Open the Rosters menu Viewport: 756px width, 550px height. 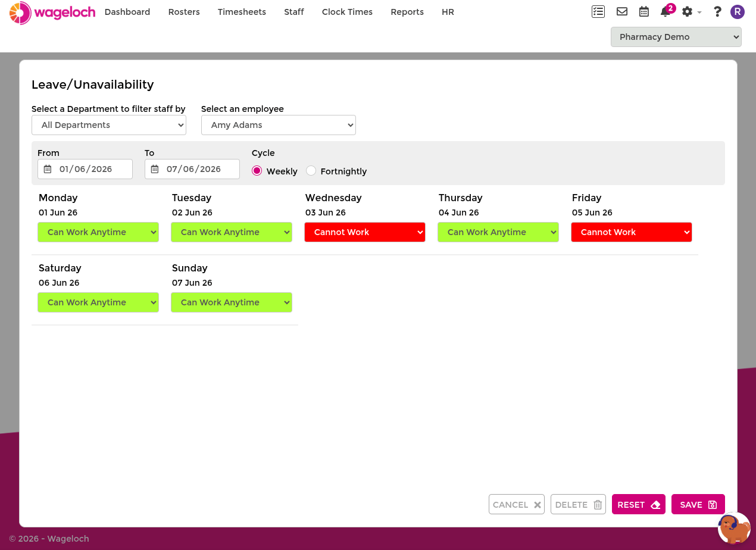pyautogui.click(x=184, y=12)
